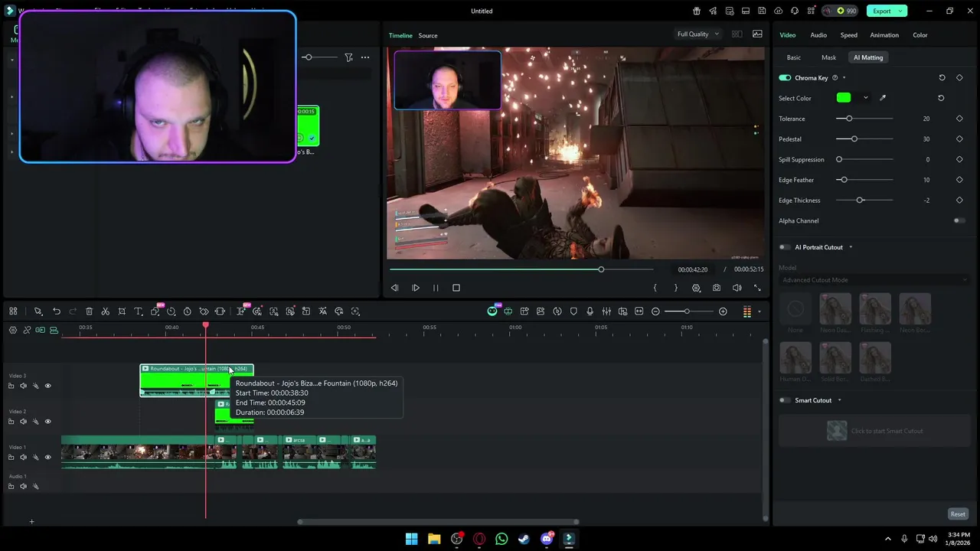This screenshot has width=980, height=551.
Task: Enable the Alpha Channel toggle
Action: pyautogui.click(x=959, y=220)
